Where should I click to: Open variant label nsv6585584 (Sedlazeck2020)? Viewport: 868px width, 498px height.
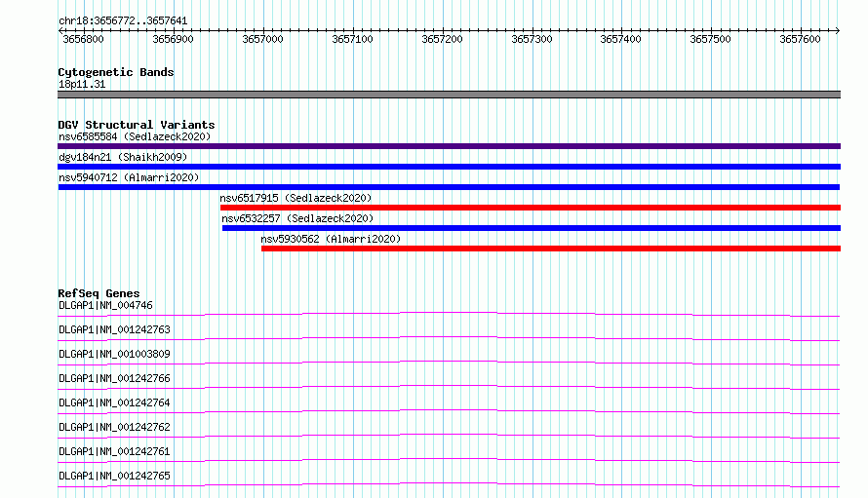(135, 136)
